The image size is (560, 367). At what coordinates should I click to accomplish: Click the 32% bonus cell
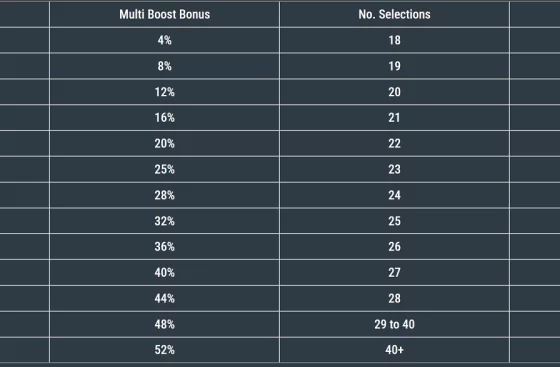(164, 221)
